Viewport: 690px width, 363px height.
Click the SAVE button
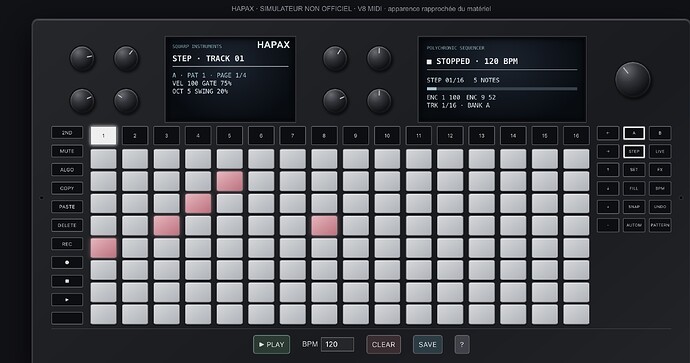point(428,345)
